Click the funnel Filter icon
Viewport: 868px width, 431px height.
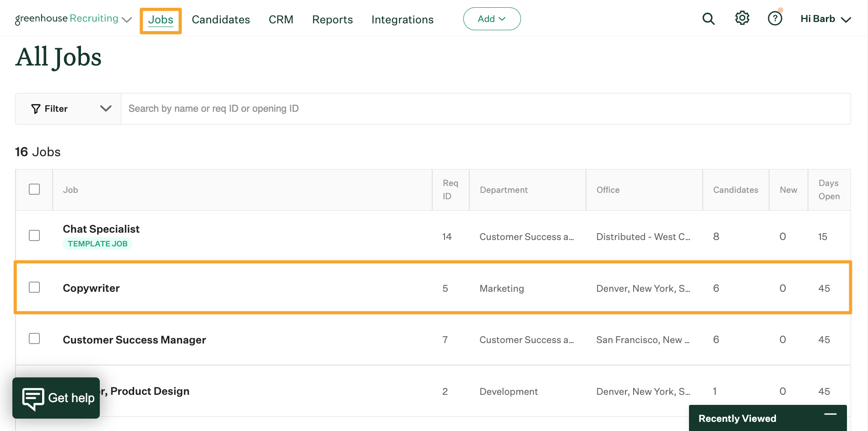click(36, 109)
